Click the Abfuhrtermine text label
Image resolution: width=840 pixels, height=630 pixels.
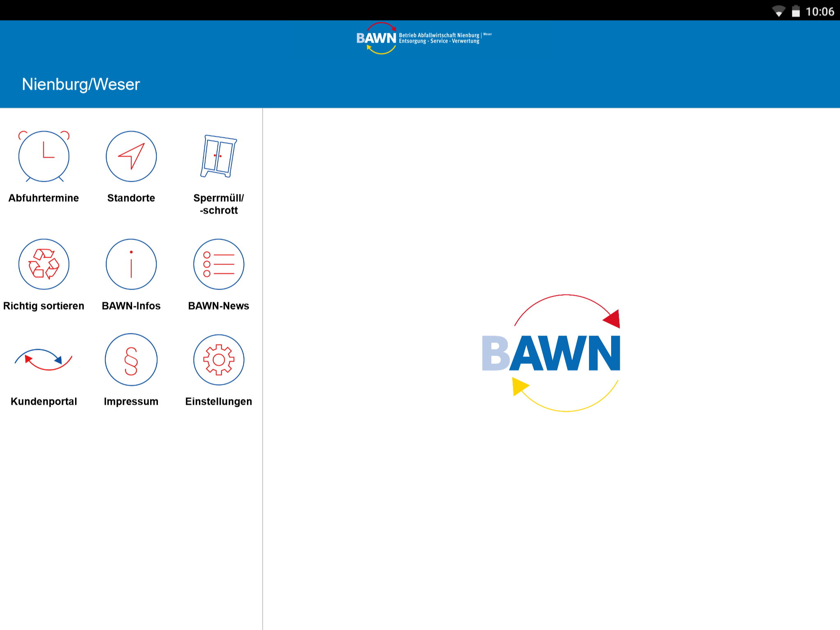tap(44, 198)
